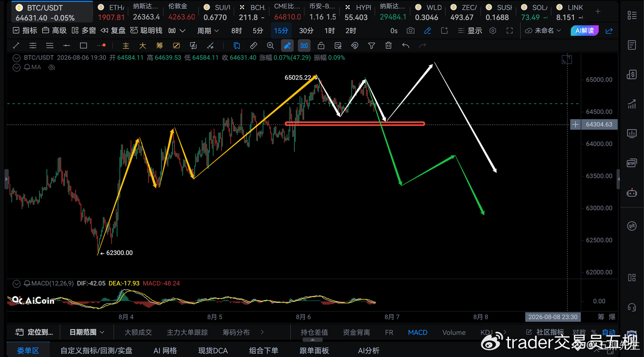Open the bookmark drawing templates icon

pos(237,46)
